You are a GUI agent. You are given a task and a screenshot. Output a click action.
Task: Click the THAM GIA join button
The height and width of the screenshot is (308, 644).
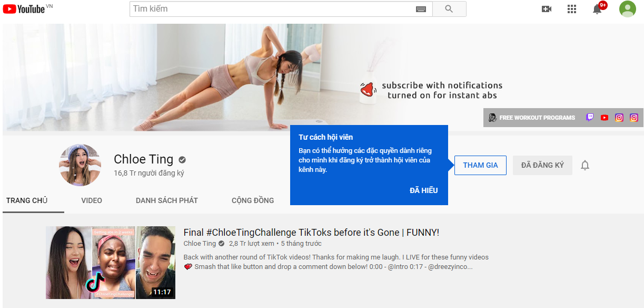pyautogui.click(x=480, y=165)
